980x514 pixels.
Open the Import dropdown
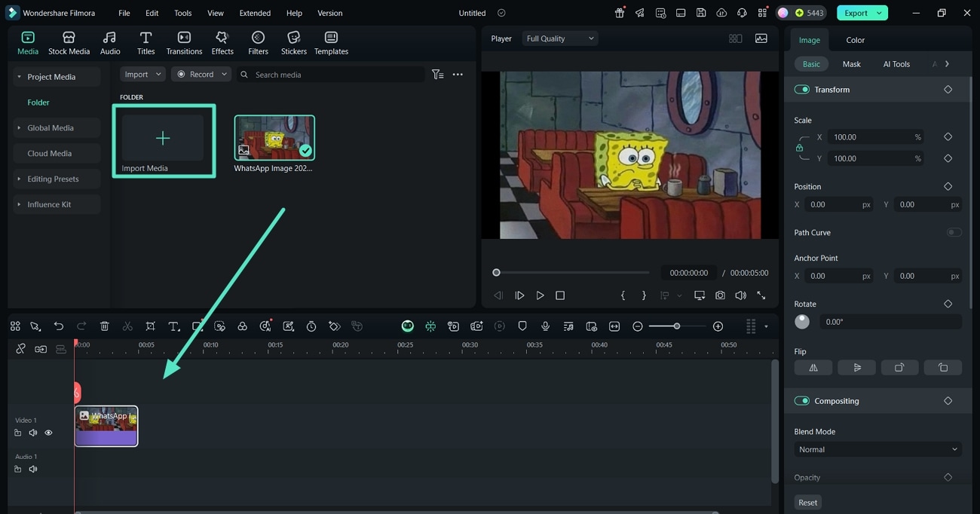(x=142, y=75)
